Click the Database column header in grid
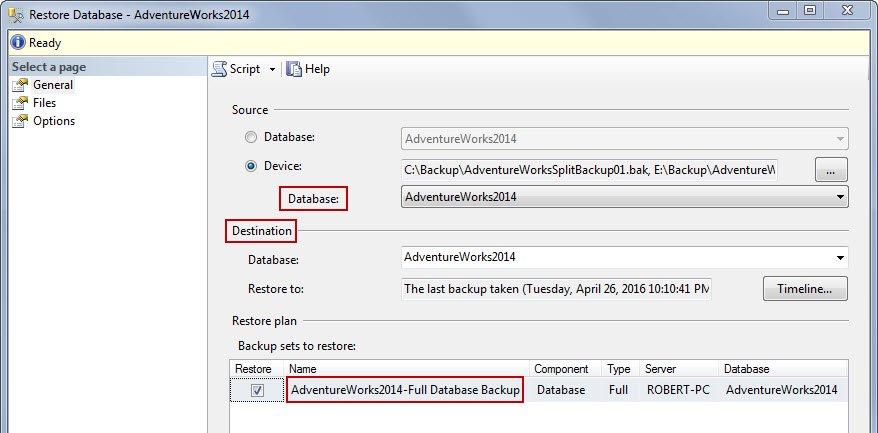Image resolution: width=878 pixels, height=433 pixels. pos(783,369)
